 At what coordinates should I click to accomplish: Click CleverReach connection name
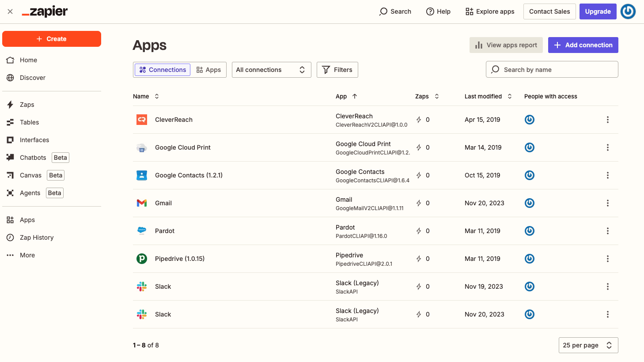coord(174,120)
